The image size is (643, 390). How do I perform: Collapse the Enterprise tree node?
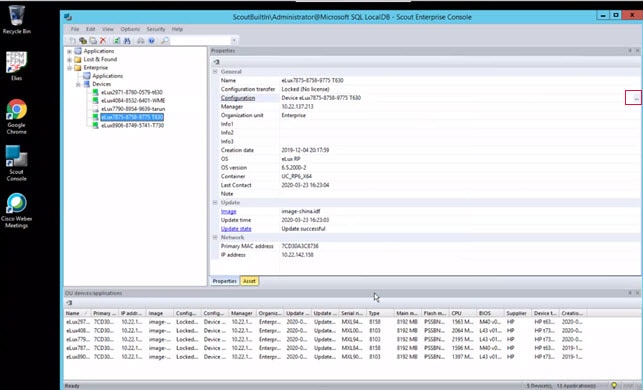[x=69, y=68]
